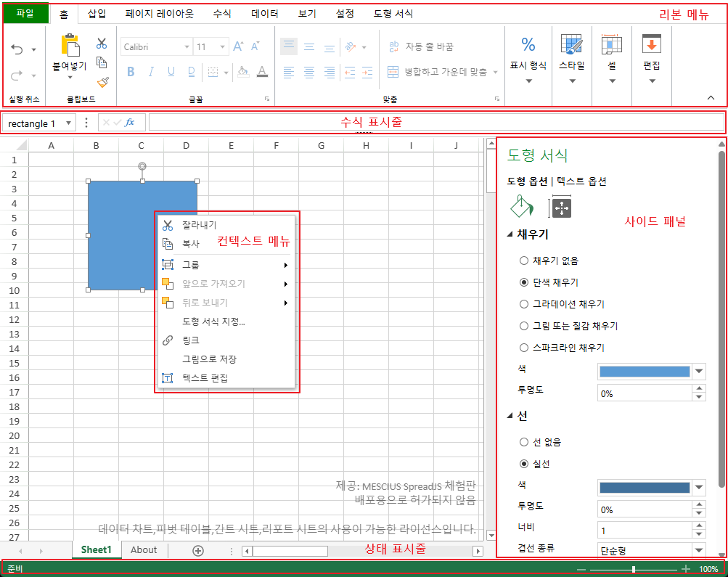Select '선 없음' radio option

tap(524, 442)
